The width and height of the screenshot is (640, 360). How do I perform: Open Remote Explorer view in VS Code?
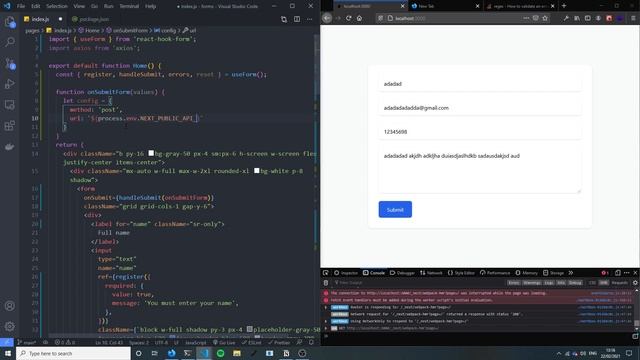click(x=10, y=105)
